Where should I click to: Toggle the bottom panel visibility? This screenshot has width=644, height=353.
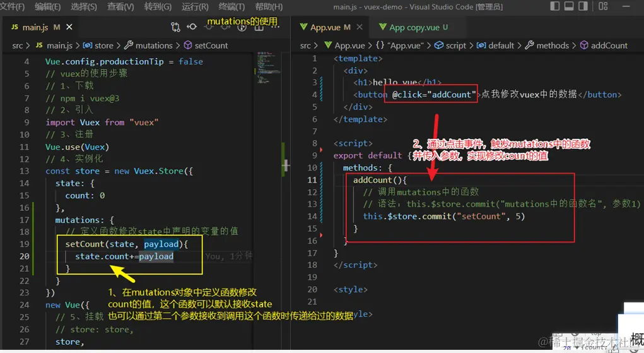coord(569,6)
